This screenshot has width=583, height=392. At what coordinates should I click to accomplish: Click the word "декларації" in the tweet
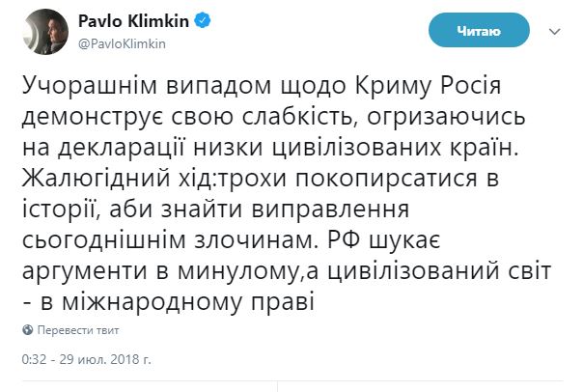pos(119,150)
